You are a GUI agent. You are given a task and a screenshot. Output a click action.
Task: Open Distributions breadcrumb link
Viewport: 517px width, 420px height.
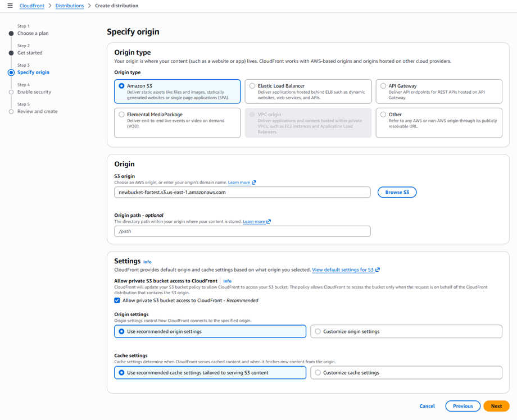click(70, 6)
